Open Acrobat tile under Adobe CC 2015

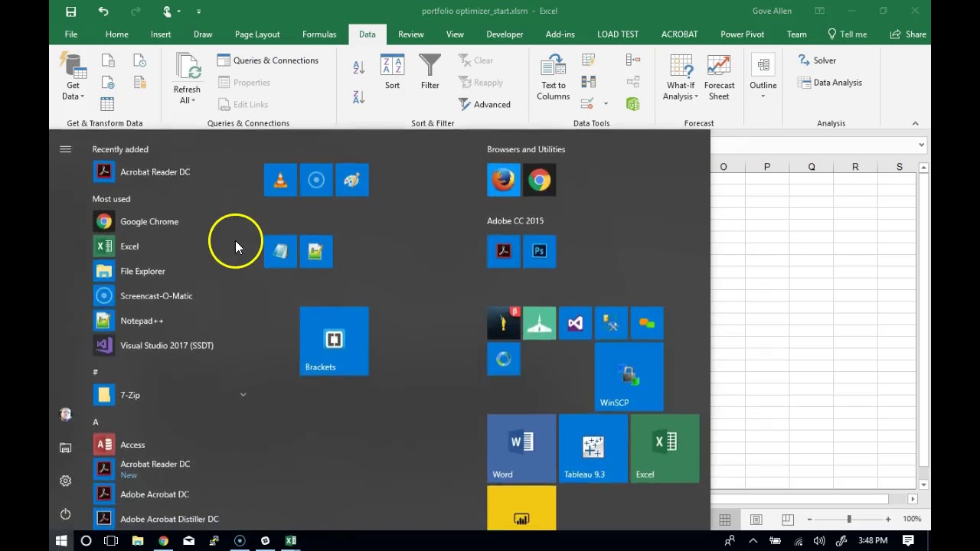[503, 251]
